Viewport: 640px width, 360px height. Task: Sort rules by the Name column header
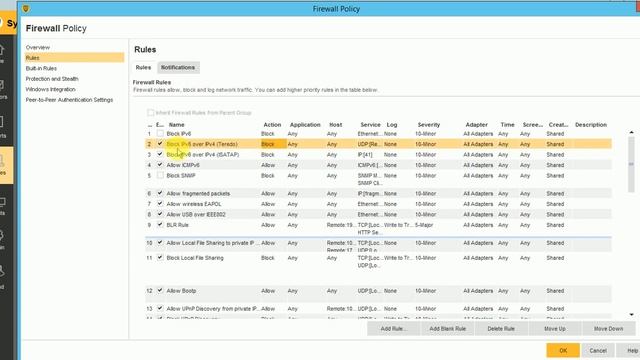tap(177, 125)
